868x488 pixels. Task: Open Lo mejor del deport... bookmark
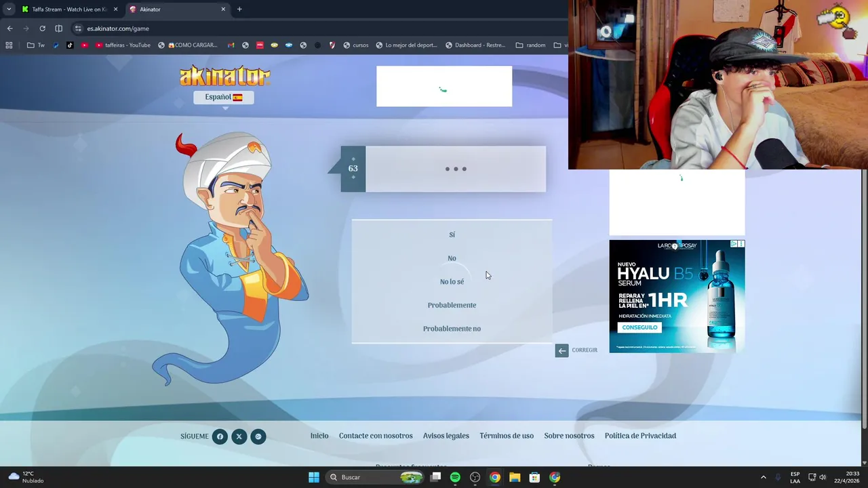(406, 45)
